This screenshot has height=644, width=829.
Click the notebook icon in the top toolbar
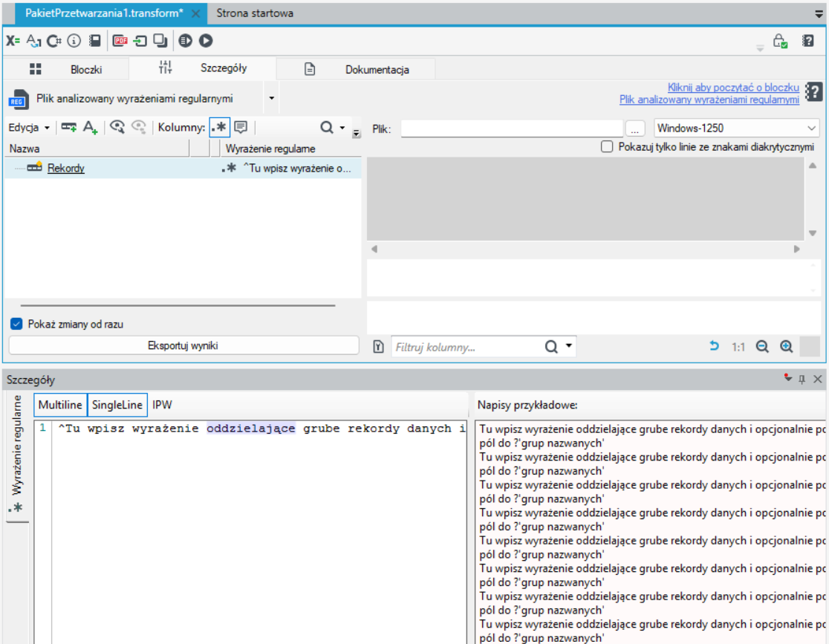pos(94,41)
